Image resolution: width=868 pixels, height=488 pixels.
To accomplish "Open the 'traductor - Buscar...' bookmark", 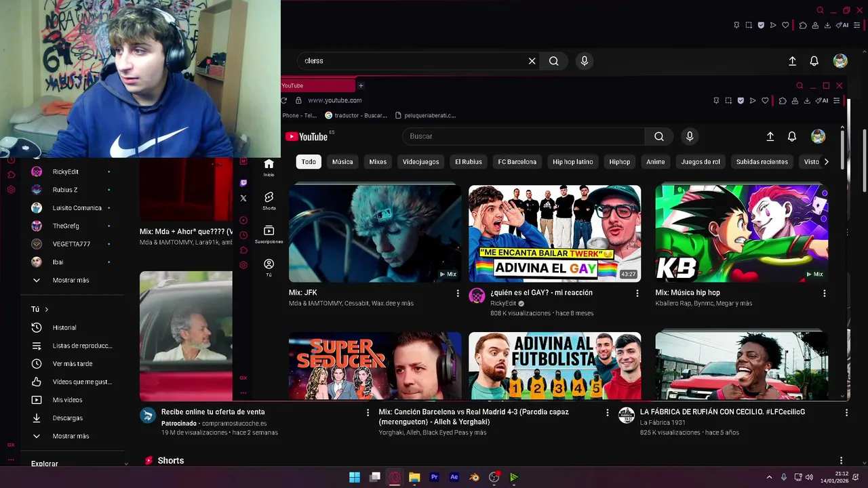I will point(356,115).
